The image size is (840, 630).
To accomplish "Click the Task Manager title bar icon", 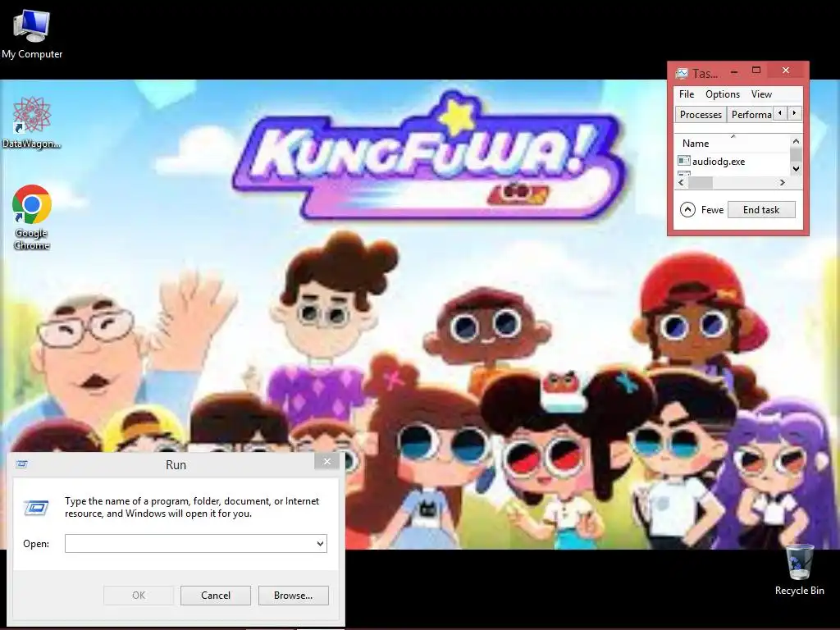I will tap(682, 73).
